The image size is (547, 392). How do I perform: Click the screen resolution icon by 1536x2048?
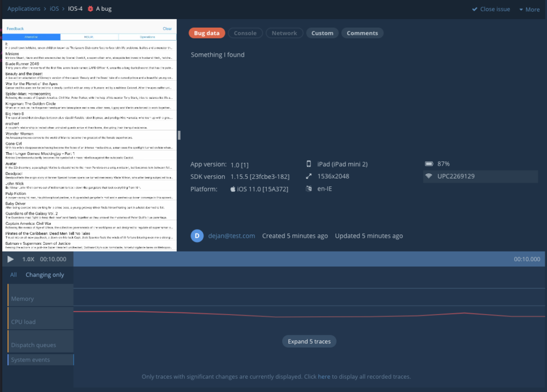tap(309, 176)
